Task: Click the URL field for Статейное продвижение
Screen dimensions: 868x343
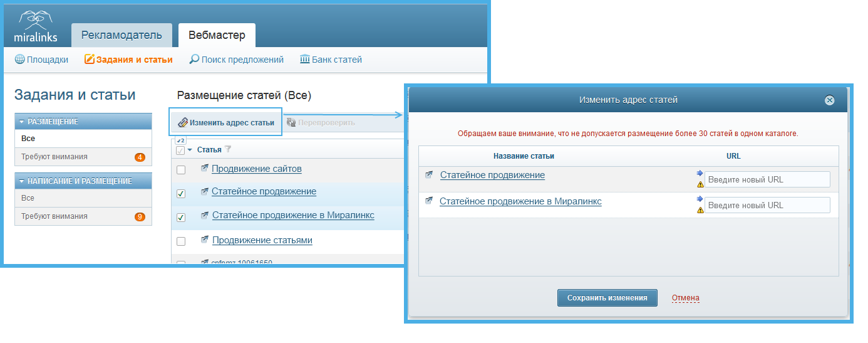Action: pyautogui.click(x=767, y=179)
